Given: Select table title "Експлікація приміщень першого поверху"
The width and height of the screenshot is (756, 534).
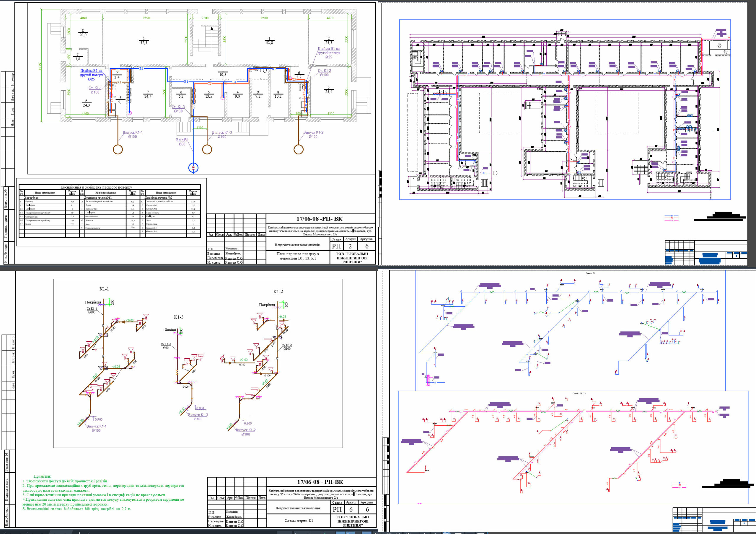Looking at the screenshot, I should click(x=96, y=187).
